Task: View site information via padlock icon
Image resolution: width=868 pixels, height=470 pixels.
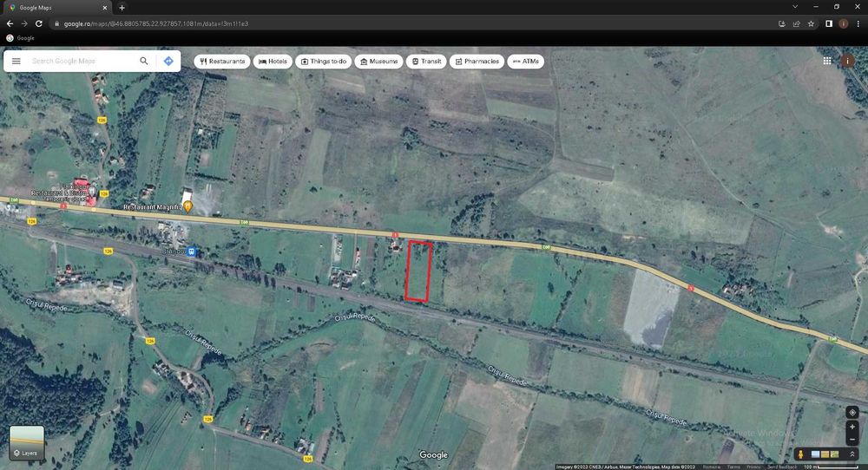Action: (56, 23)
